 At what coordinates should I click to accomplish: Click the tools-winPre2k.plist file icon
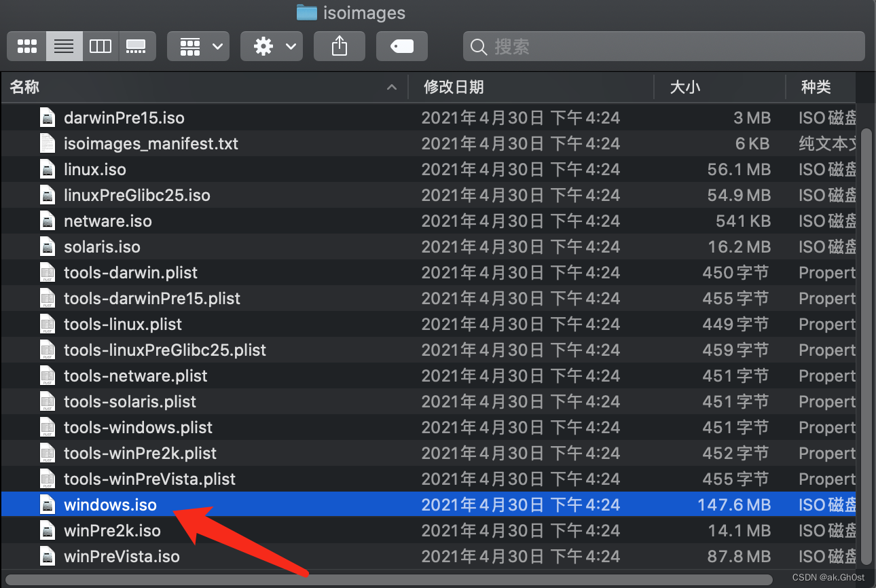(47, 453)
